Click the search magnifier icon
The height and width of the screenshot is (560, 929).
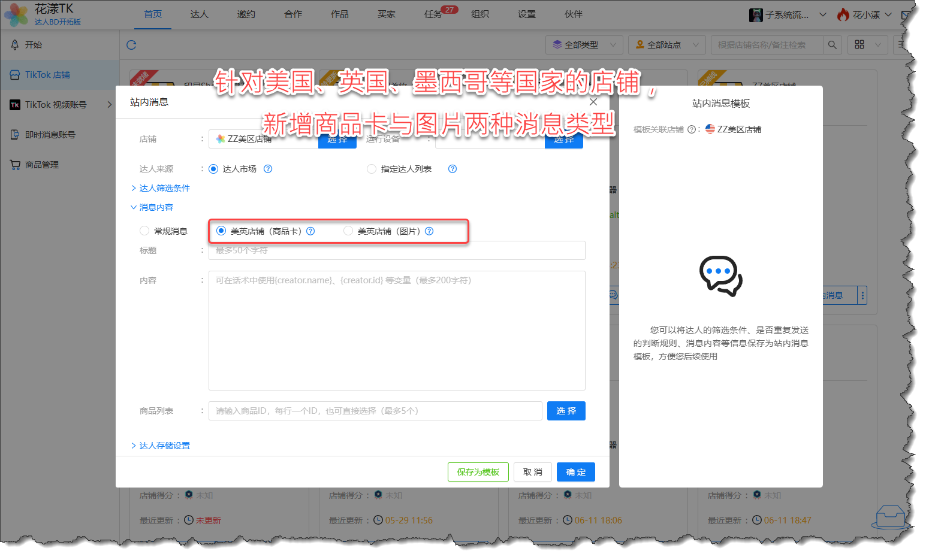click(x=832, y=45)
